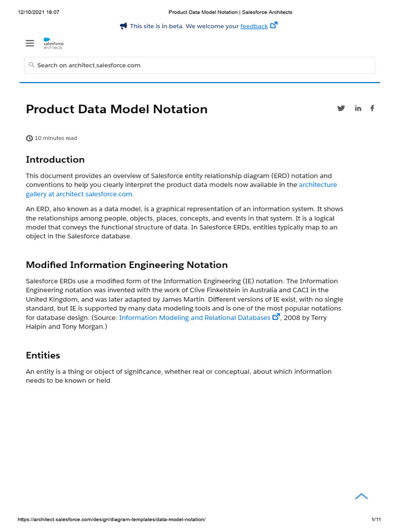Open the hamburger navigation menu
The height and width of the screenshot is (532, 399).
[x=30, y=44]
